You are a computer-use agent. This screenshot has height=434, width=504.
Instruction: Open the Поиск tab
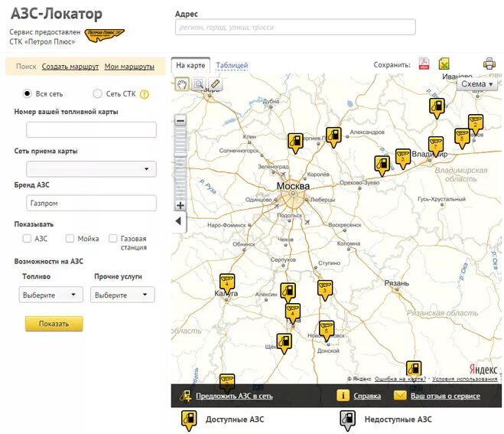coord(26,67)
